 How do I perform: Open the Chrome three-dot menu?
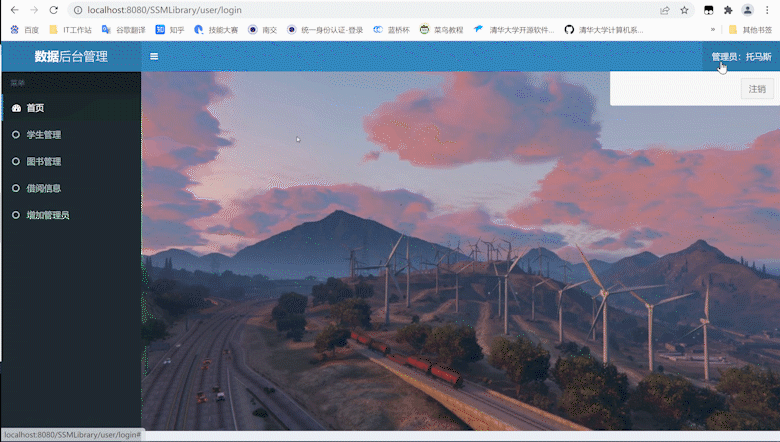[767, 10]
